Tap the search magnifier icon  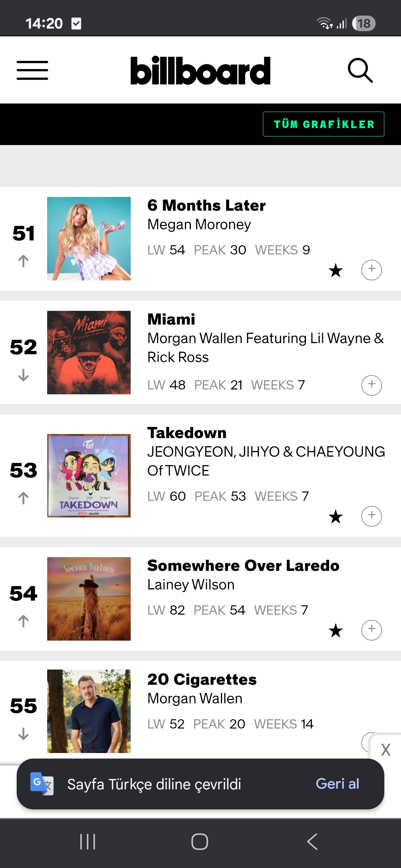coord(360,70)
